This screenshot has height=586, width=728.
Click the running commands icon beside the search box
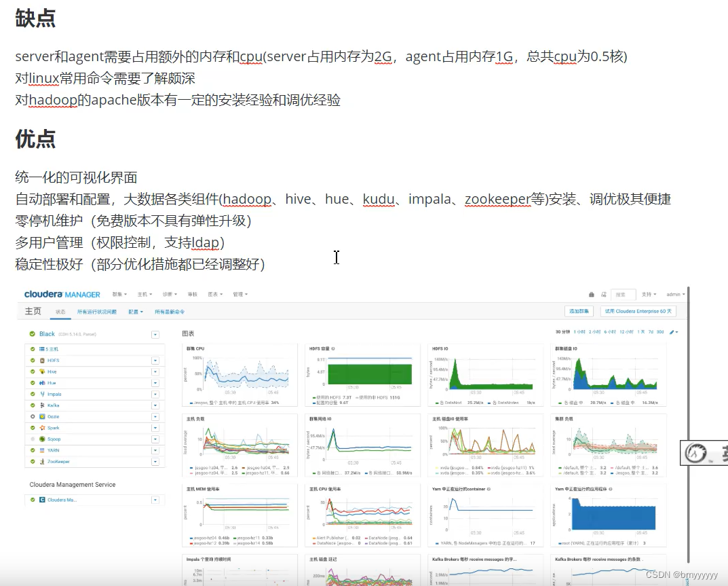(x=604, y=295)
